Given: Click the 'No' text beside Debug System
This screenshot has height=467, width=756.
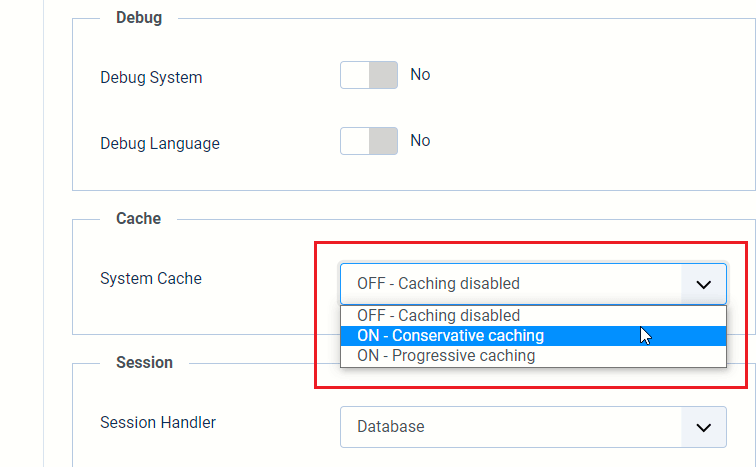Looking at the screenshot, I should tap(420, 75).
